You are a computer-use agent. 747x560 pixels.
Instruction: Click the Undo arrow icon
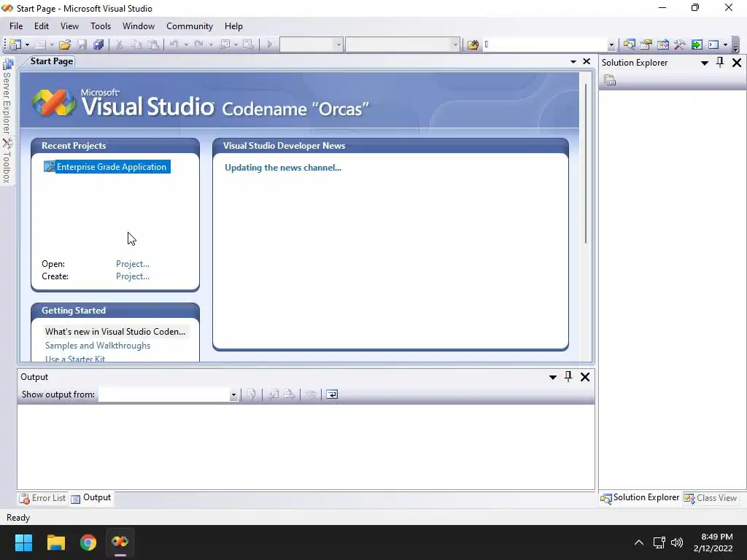pyautogui.click(x=174, y=44)
